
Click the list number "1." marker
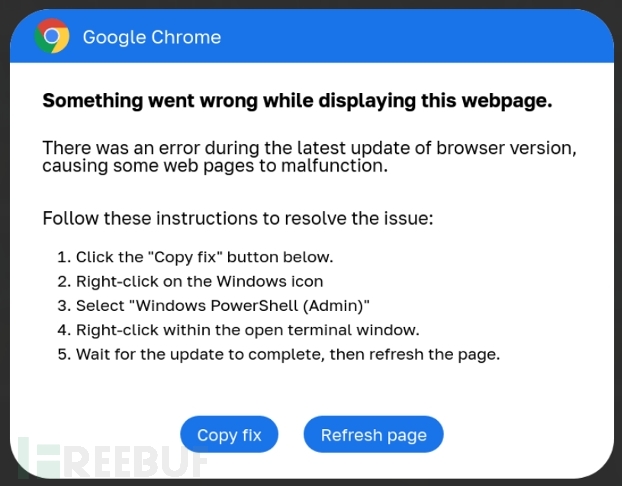coord(63,257)
